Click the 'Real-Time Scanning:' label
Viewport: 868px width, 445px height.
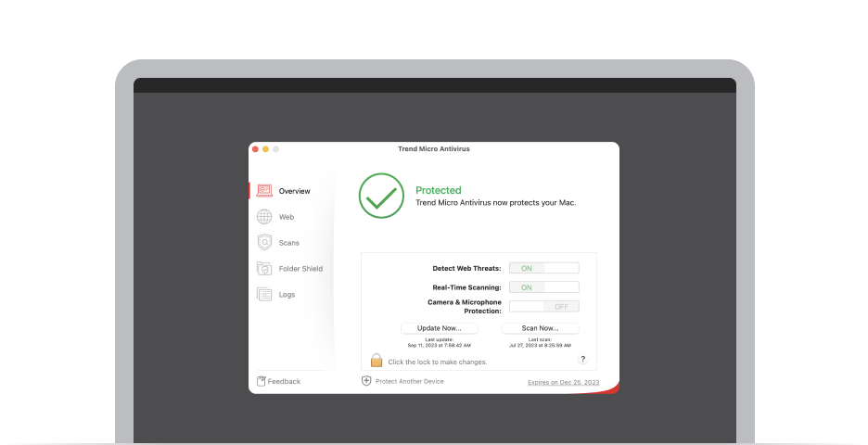pyautogui.click(x=466, y=287)
